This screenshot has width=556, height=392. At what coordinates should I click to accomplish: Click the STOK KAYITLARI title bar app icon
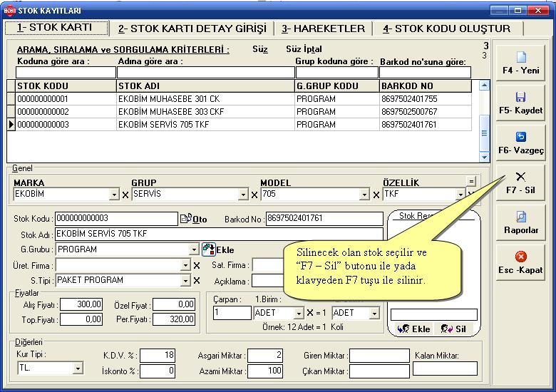tap(9, 11)
